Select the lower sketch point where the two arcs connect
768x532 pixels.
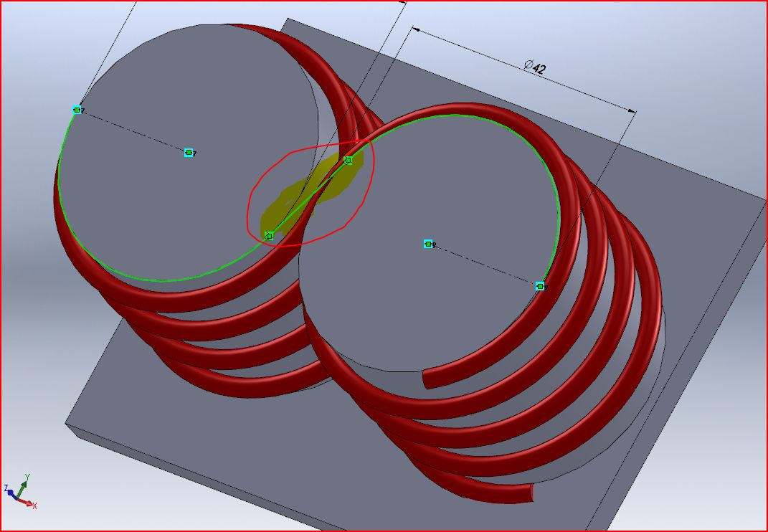pyautogui.click(x=269, y=236)
